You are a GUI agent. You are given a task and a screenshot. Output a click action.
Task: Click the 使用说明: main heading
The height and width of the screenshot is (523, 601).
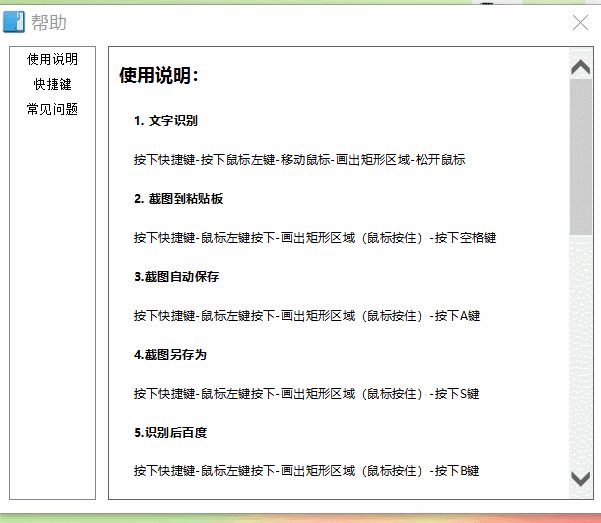(159, 75)
